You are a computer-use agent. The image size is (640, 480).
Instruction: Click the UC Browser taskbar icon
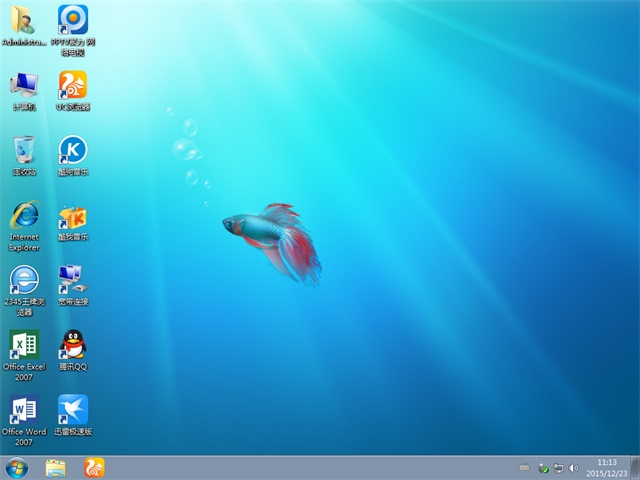tap(93, 467)
